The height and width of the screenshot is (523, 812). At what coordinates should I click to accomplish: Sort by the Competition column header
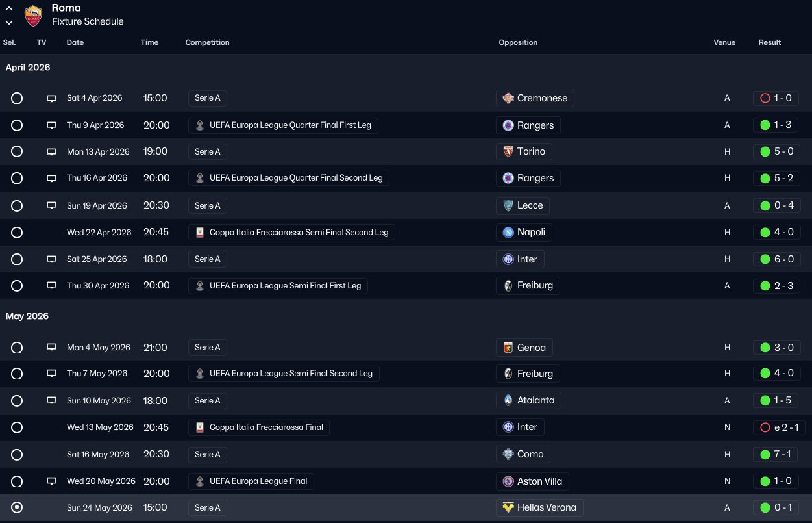tap(207, 42)
